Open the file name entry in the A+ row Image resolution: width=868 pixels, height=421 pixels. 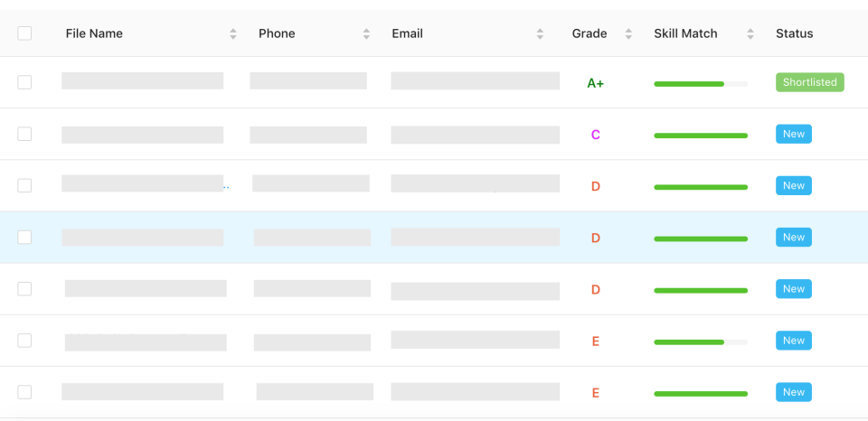point(142,80)
